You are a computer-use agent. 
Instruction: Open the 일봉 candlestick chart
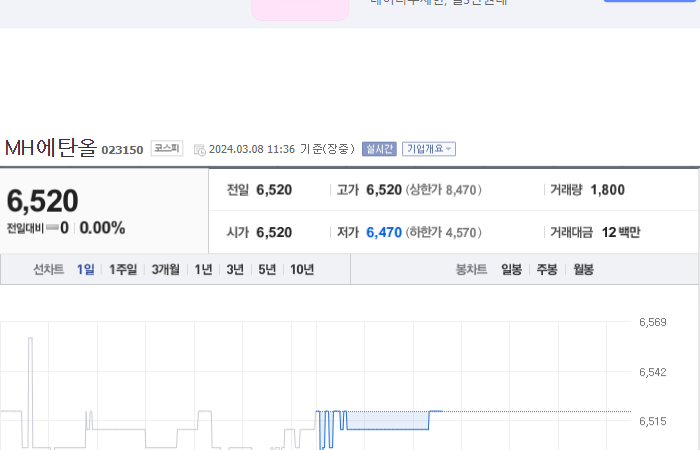[511, 269]
